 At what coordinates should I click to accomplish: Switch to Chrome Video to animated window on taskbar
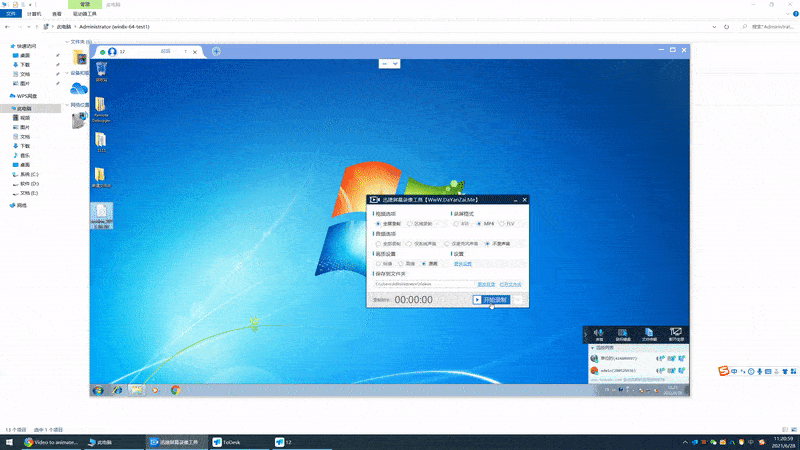point(53,442)
